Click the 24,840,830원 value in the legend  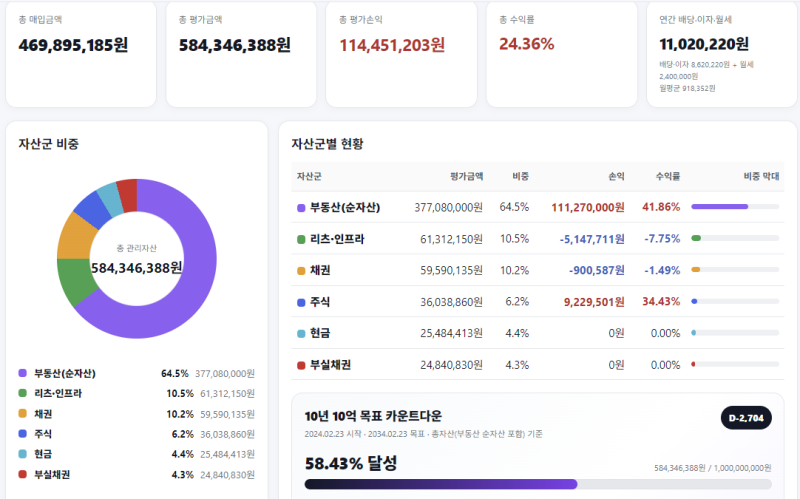[x=227, y=475]
